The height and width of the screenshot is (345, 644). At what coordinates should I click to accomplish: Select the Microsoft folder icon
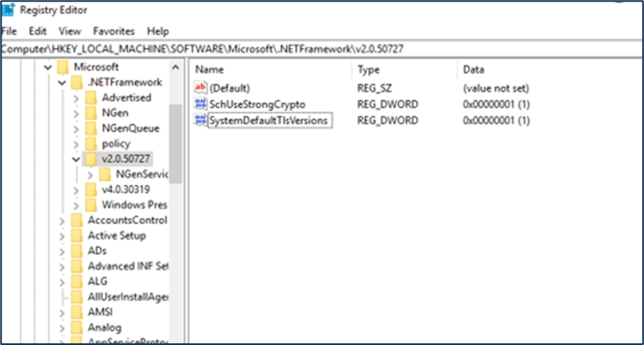(x=63, y=67)
